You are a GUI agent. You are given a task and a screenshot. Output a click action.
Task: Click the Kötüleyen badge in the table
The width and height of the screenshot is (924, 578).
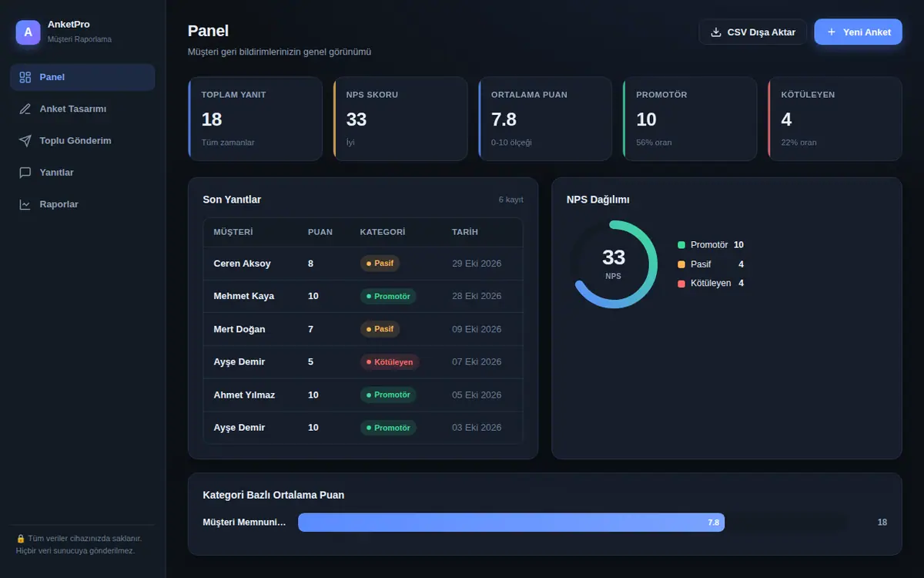tap(390, 361)
